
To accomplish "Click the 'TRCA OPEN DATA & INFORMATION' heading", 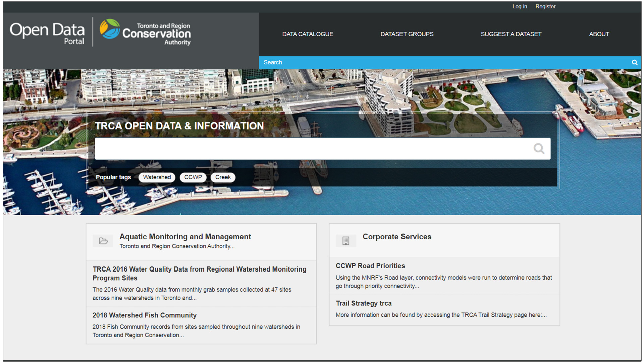I will pyautogui.click(x=179, y=126).
